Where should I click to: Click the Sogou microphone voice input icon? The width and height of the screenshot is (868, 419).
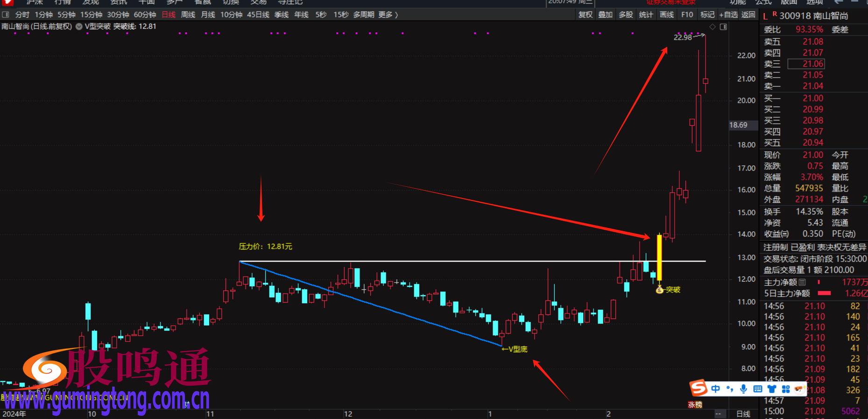click(743, 389)
